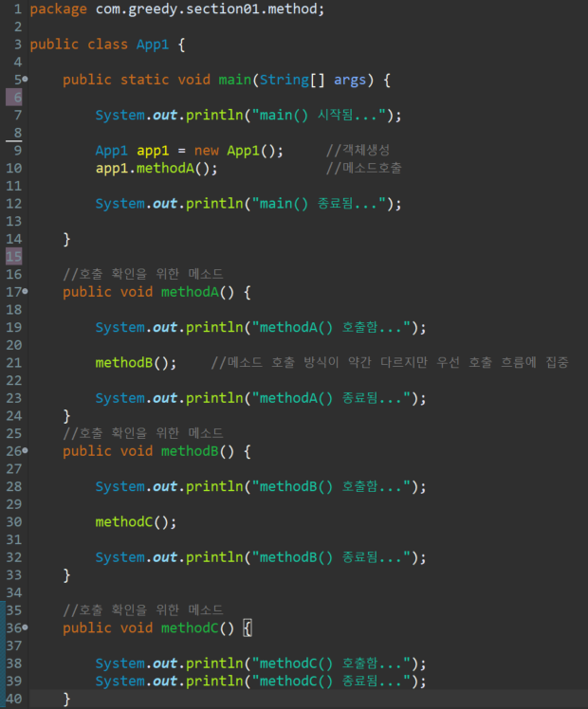The height and width of the screenshot is (709, 588).
Task: Click the methodA declaration name
Action: (x=190, y=292)
